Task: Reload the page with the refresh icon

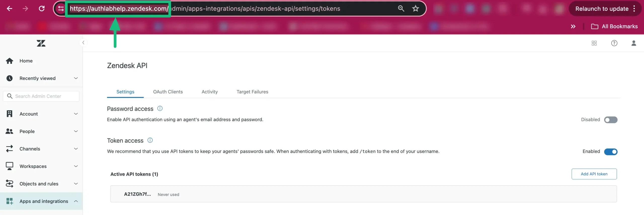Action: tap(42, 9)
